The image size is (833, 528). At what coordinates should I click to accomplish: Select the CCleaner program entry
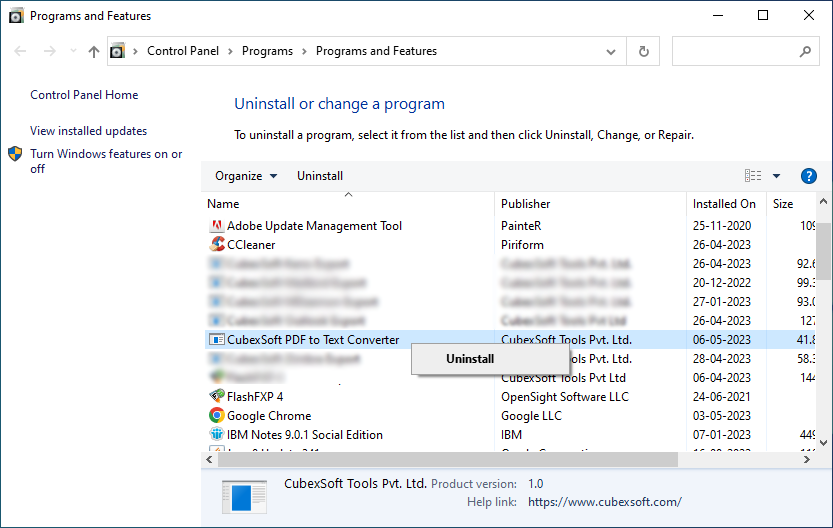(x=510, y=245)
